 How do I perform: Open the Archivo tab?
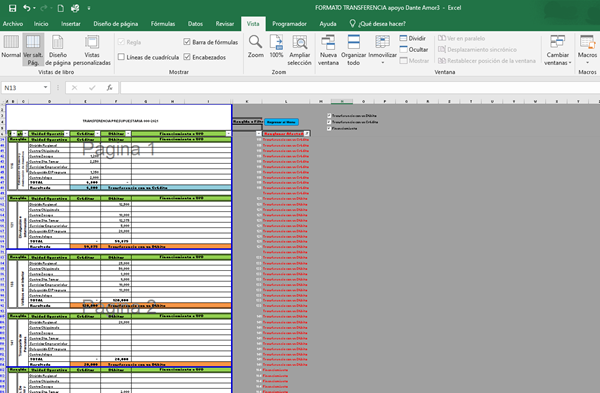coord(13,24)
